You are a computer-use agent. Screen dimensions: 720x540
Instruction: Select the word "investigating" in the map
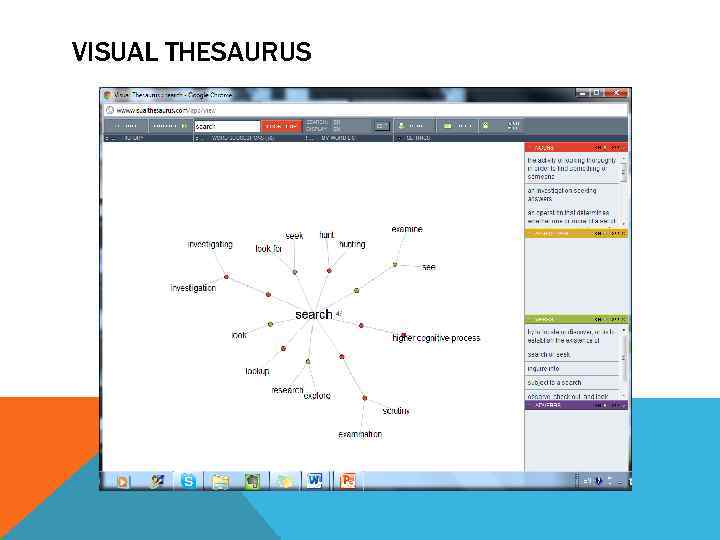(x=210, y=244)
